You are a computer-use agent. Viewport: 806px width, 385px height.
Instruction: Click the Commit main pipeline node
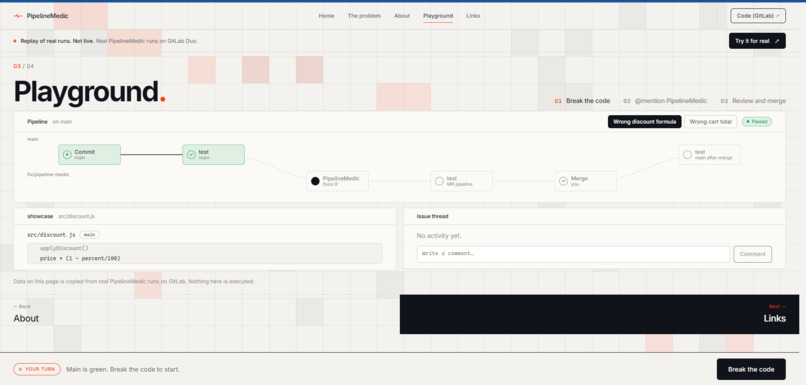click(89, 155)
